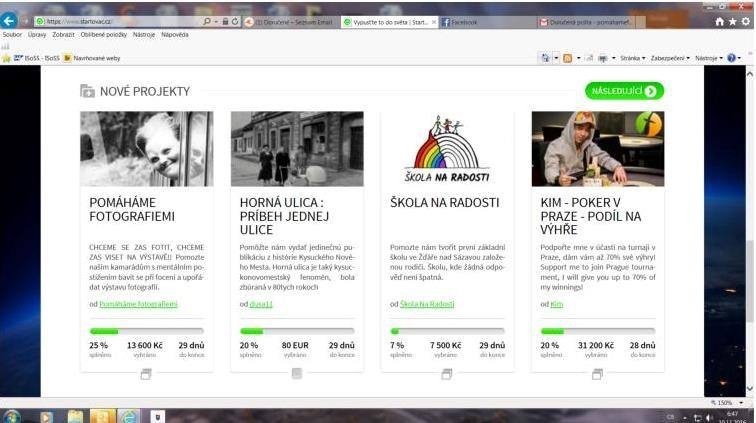The height and width of the screenshot is (423, 756).
Task: Click progress bar of Pomáháme fotografiemi project
Action: pyautogui.click(x=147, y=331)
